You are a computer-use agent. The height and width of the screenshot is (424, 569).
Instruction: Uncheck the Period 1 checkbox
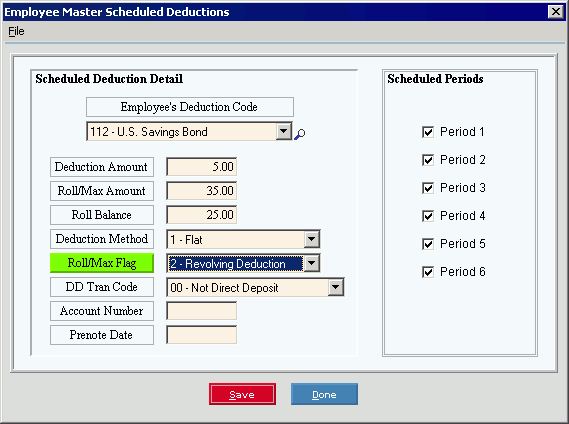click(x=428, y=132)
